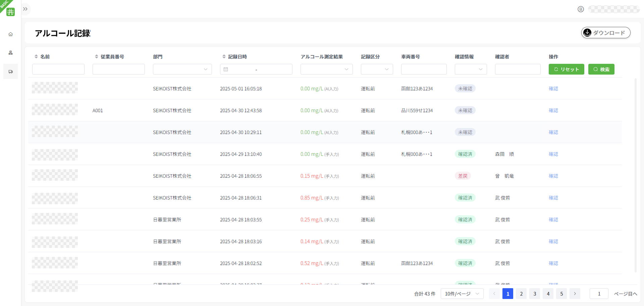644x306 pixels.
Task: Go to next page with arrow
Action: (x=575, y=294)
